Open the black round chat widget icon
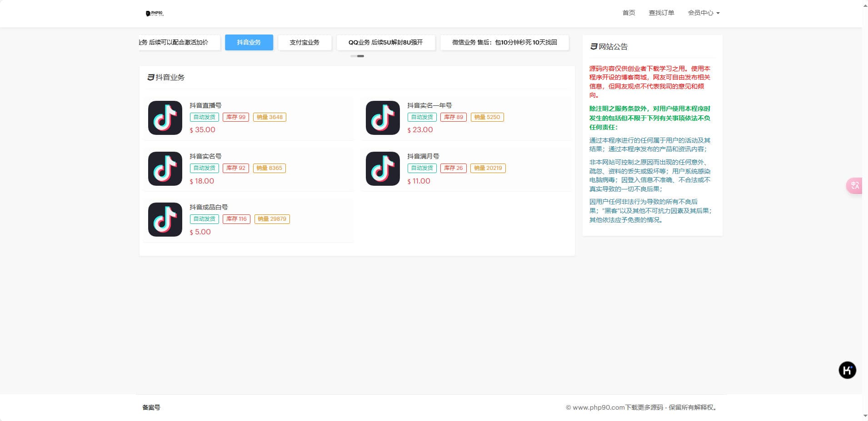This screenshot has height=421, width=868. pyautogui.click(x=847, y=370)
